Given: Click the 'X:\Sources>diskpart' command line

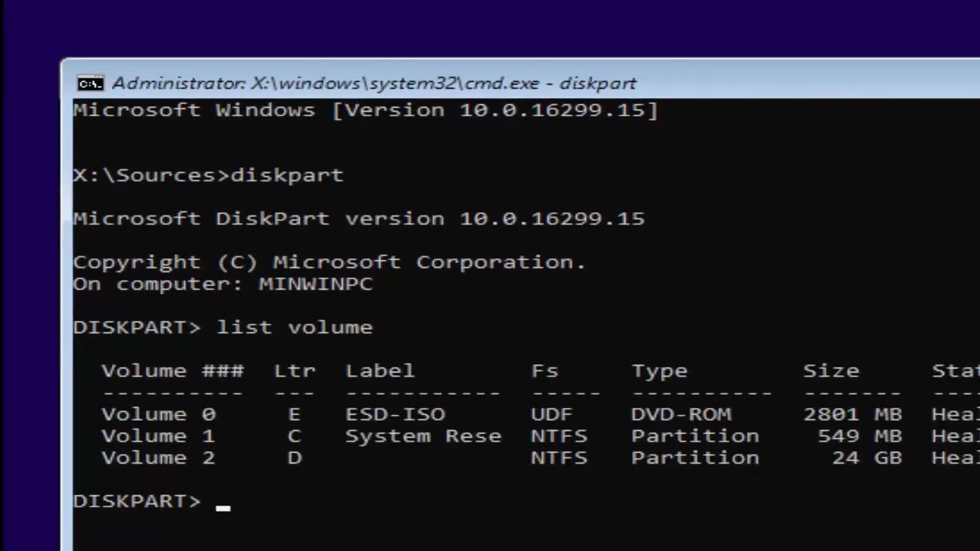Looking at the screenshot, I should (x=208, y=174).
